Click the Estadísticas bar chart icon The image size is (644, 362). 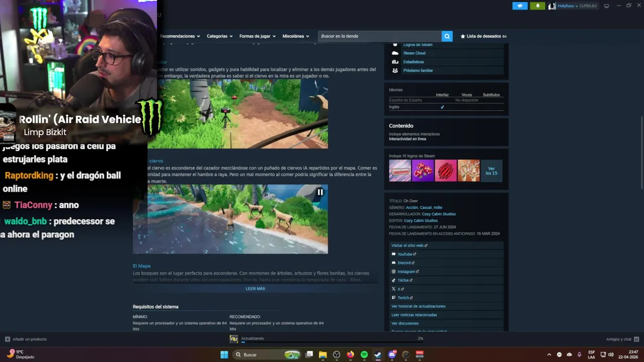pos(395,62)
